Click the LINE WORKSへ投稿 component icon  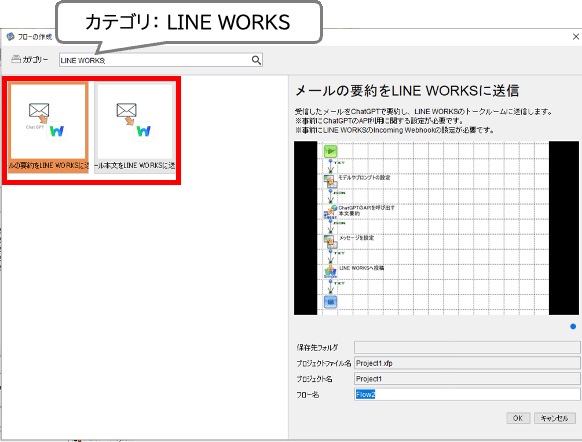pyautogui.click(x=330, y=272)
